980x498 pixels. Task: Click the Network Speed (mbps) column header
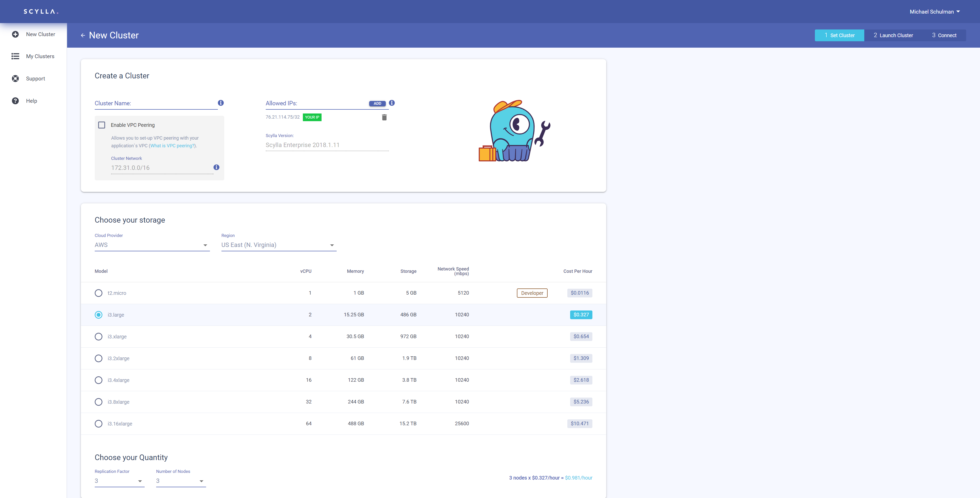[x=453, y=271]
